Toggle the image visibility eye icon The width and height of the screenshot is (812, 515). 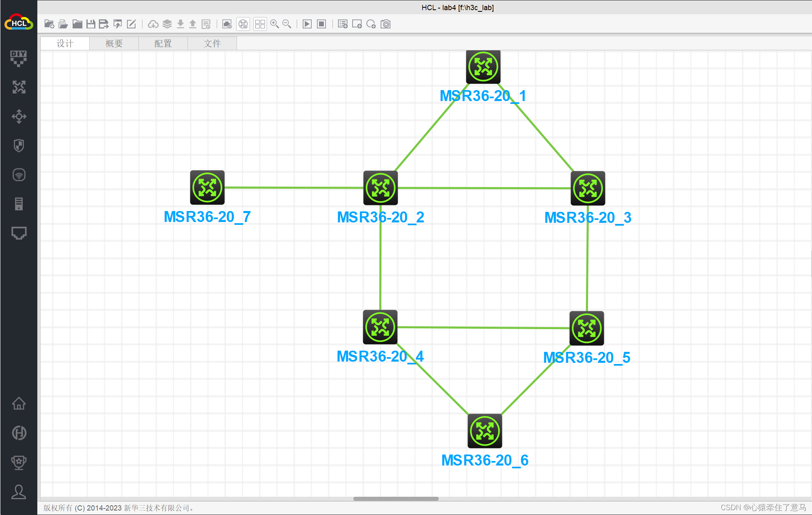pos(227,24)
